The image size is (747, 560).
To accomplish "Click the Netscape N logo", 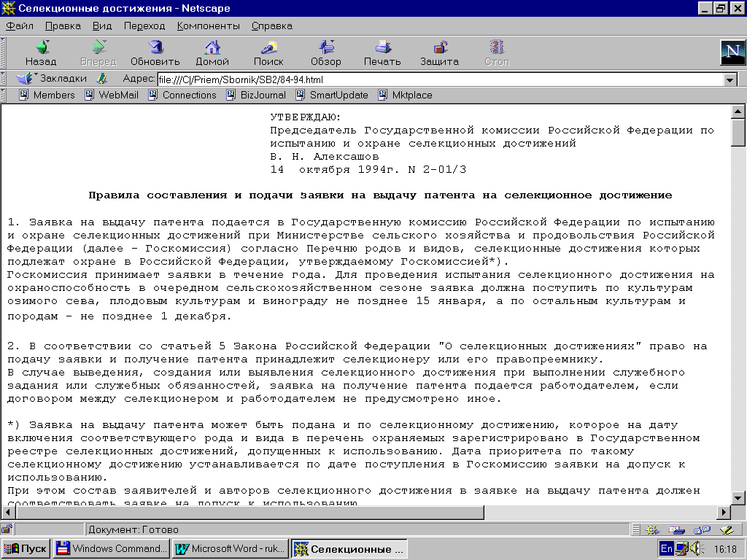I will (732, 52).
